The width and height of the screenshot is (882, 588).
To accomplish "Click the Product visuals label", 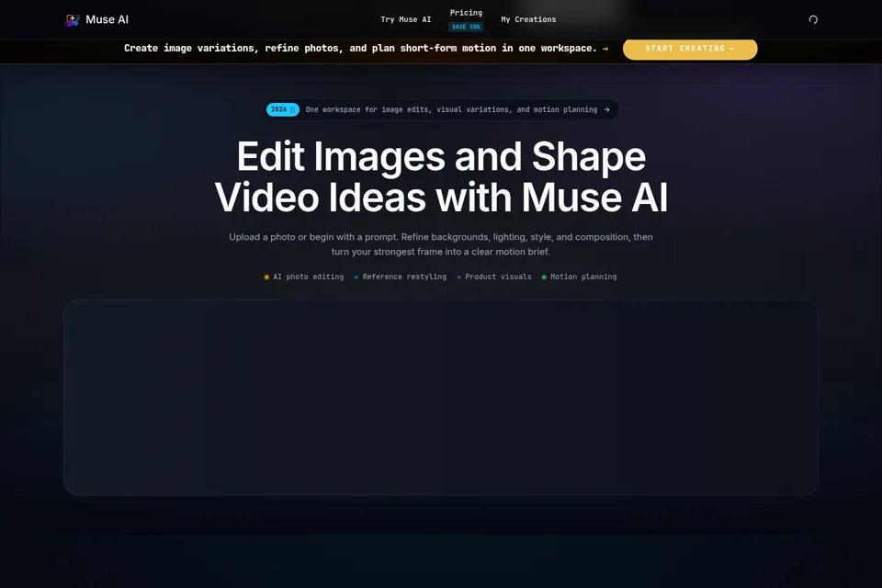I will point(498,277).
